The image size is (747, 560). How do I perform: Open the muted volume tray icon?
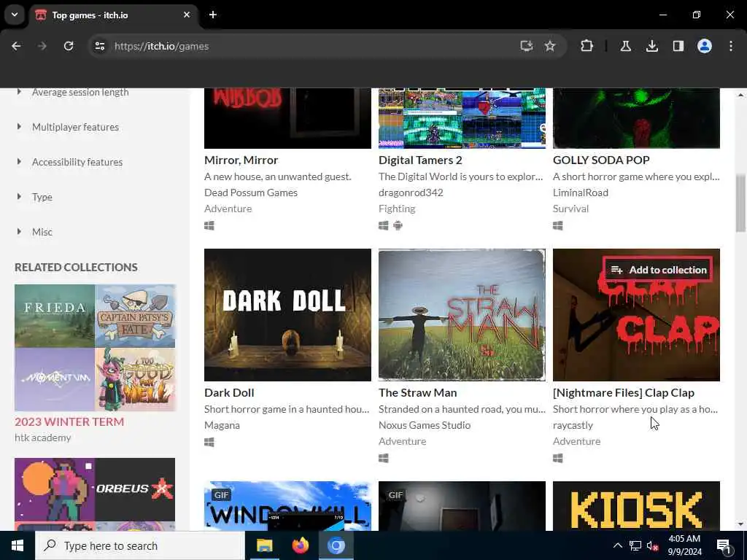tap(652, 545)
